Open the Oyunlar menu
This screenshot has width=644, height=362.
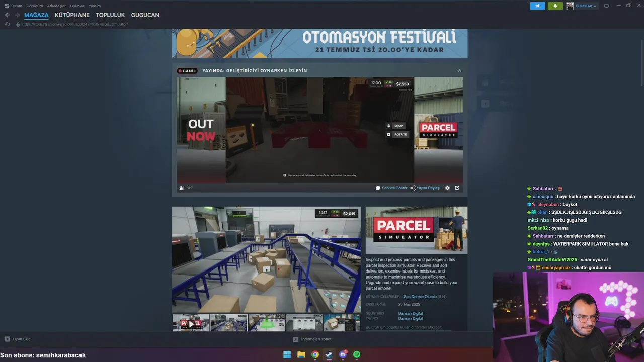pos(77,6)
